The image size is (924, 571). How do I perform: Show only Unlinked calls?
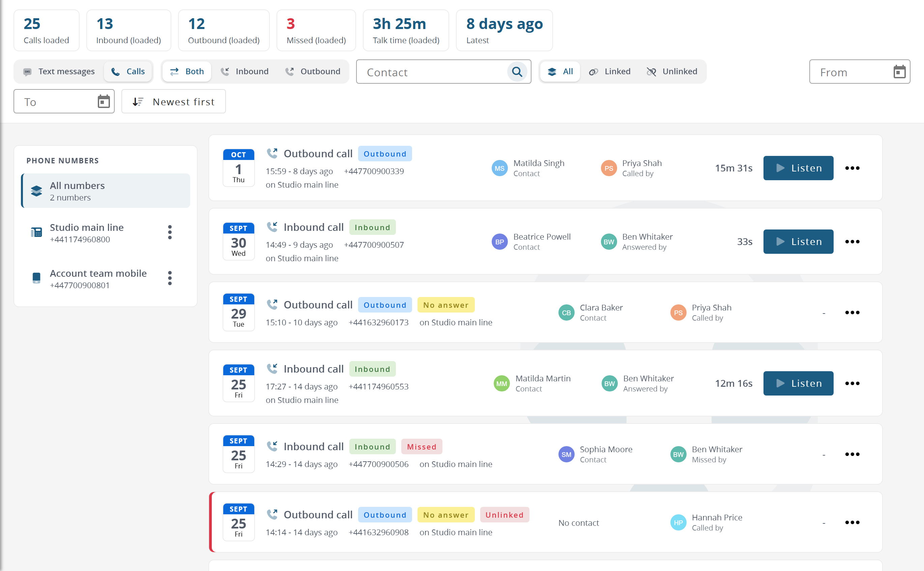[x=672, y=72]
